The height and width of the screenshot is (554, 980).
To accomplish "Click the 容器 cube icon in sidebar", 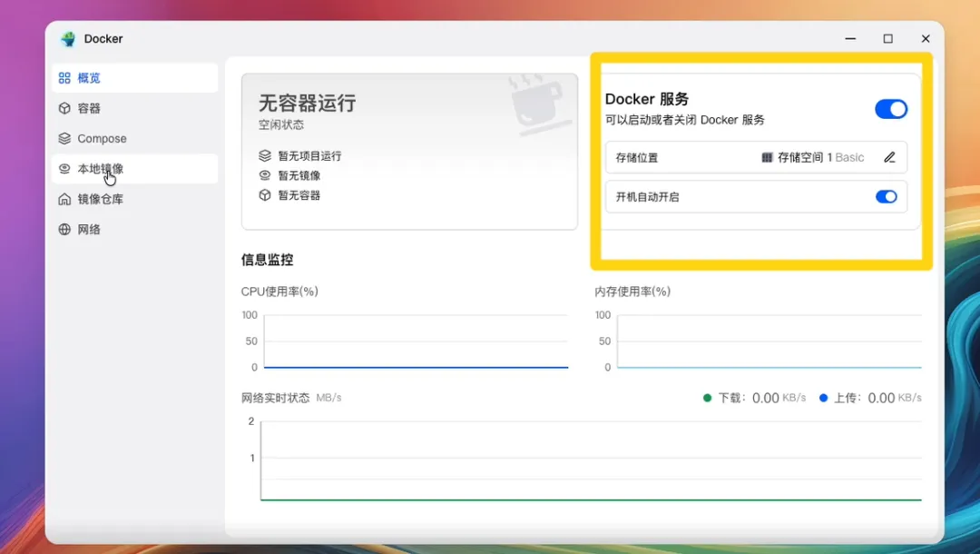I will coord(64,108).
